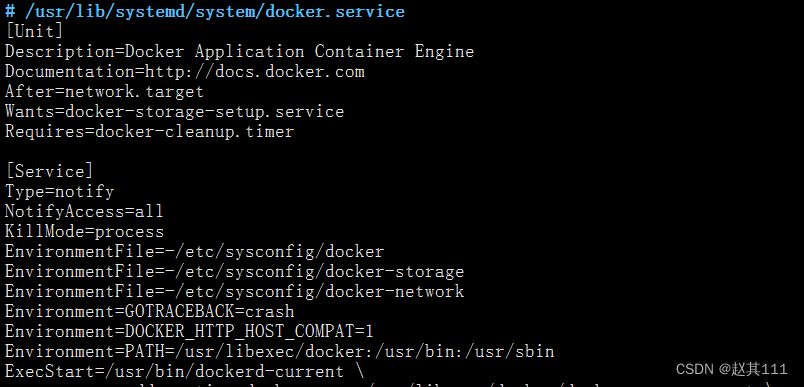Select the GOTRACEBACK=crash environment line
Viewport: 804px width, 387px height.
point(150,311)
